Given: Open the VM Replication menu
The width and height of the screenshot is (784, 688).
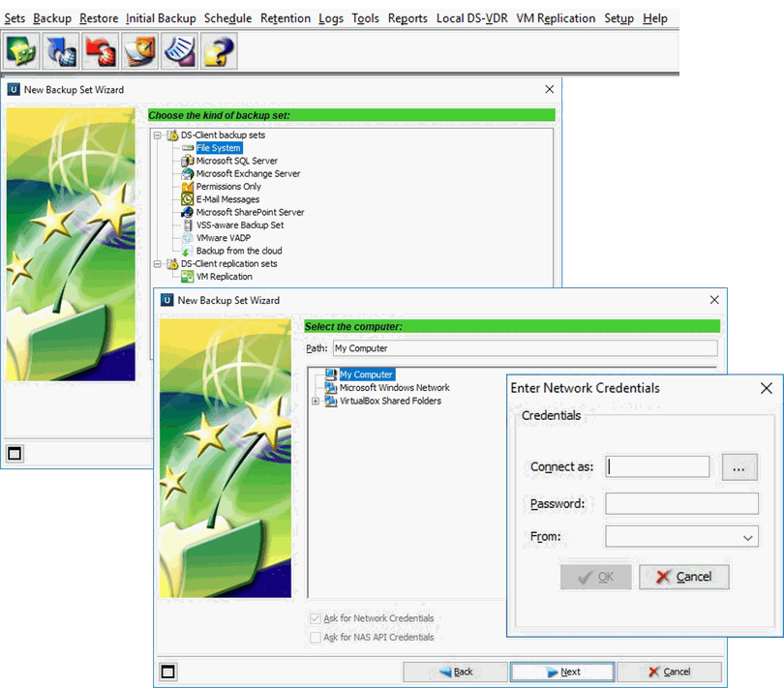Looking at the screenshot, I should (556, 18).
